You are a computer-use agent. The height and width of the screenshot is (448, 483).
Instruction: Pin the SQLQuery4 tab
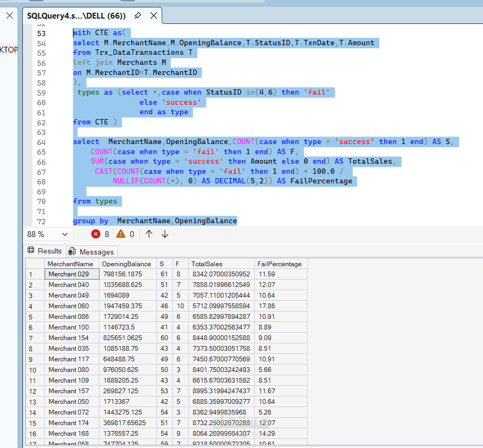[138, 15]
